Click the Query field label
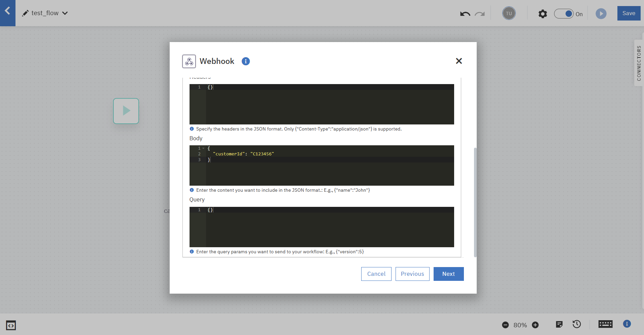Image resolution: width=644 pixels, height=335 pixels. [197, 199]
